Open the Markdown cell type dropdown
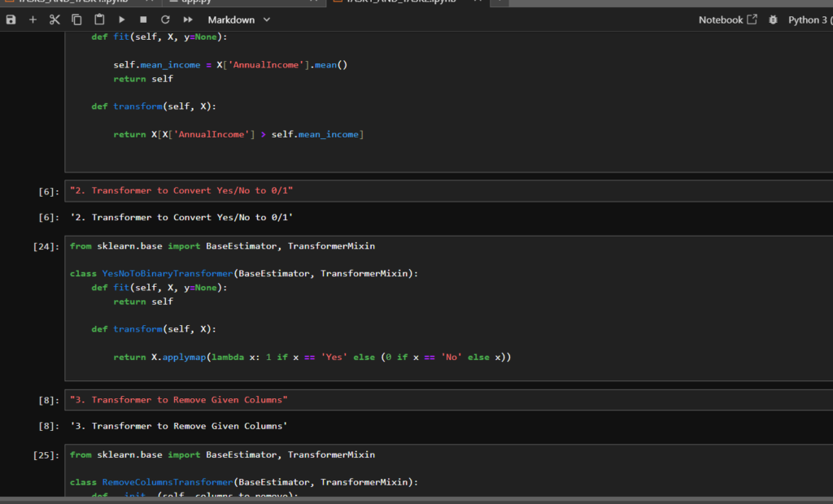 (x=239, y=20)
